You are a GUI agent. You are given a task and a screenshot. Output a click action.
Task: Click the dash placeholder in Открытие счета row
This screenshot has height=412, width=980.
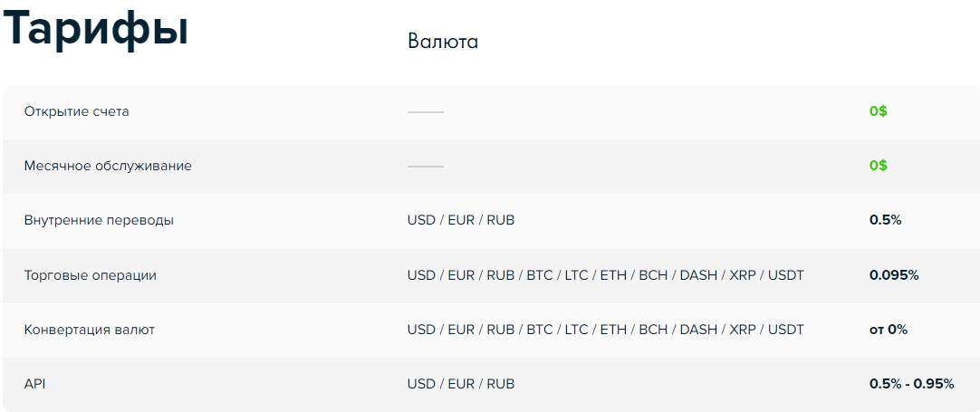(426, 112)
